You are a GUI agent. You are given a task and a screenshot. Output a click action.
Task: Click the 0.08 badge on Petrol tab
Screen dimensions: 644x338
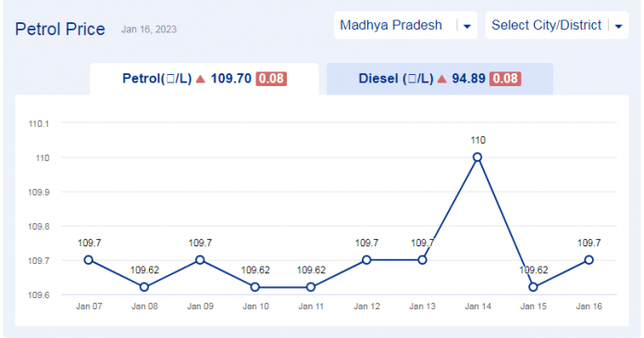[271, 79]
